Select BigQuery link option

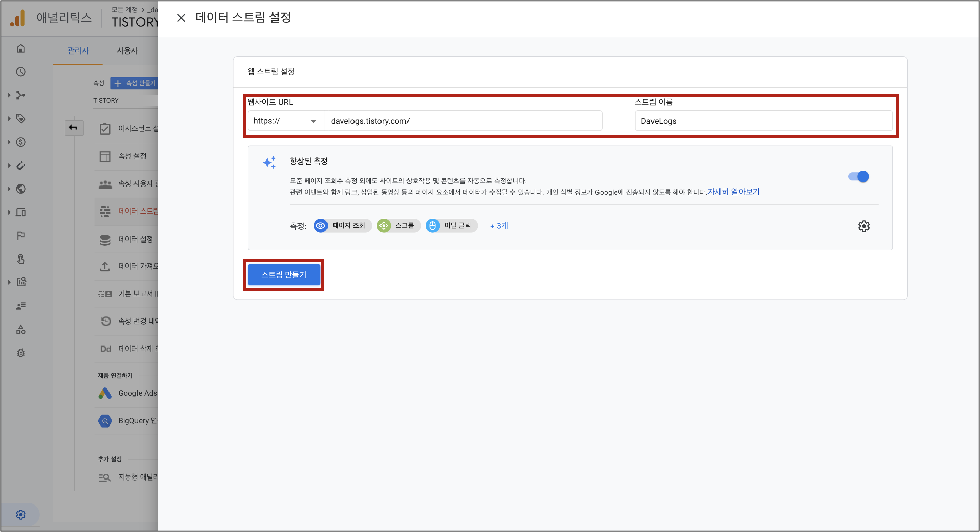pos(138,421)
